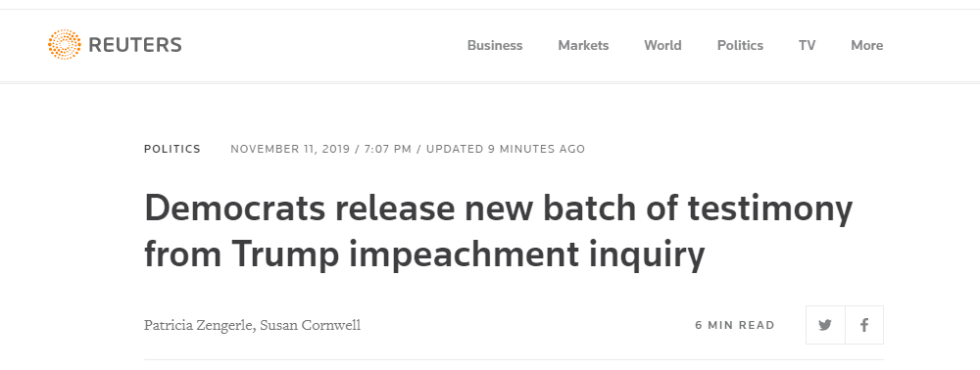
Task: Click the Updated 9 minutes ago text
Action: coord(506,149)
